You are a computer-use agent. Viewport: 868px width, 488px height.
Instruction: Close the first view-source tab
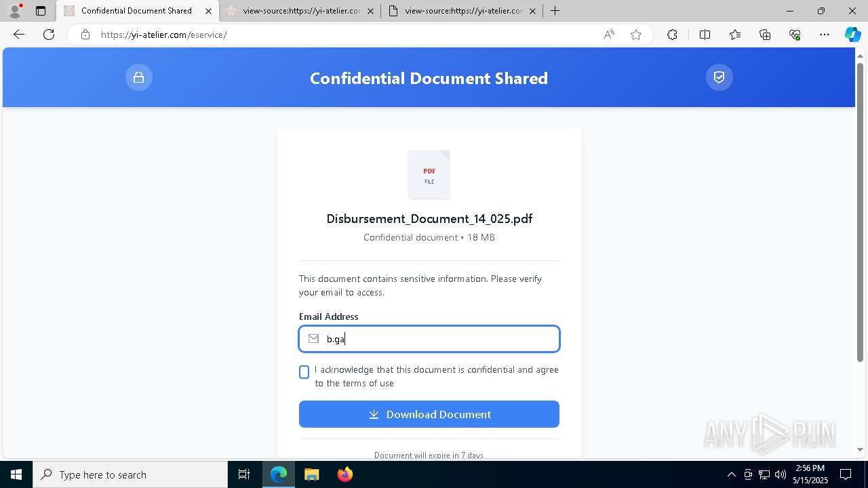(370, 11)
